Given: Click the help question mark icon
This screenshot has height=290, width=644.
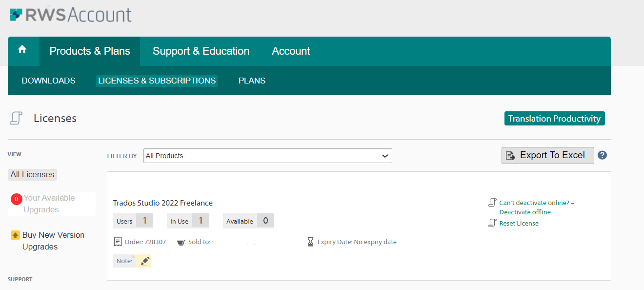Looking at the screenshot, I should [x=602, y=155].
